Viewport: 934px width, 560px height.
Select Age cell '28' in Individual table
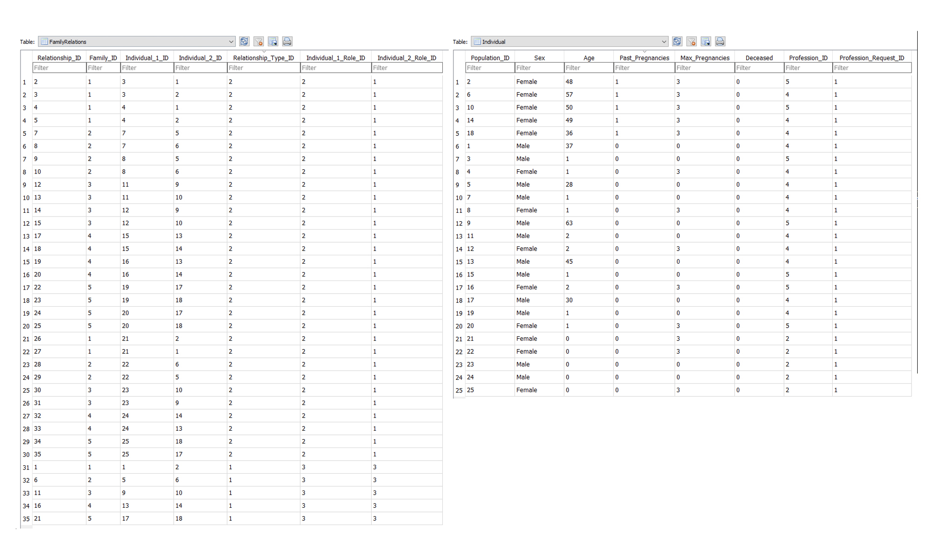click(x=589, y=184)
